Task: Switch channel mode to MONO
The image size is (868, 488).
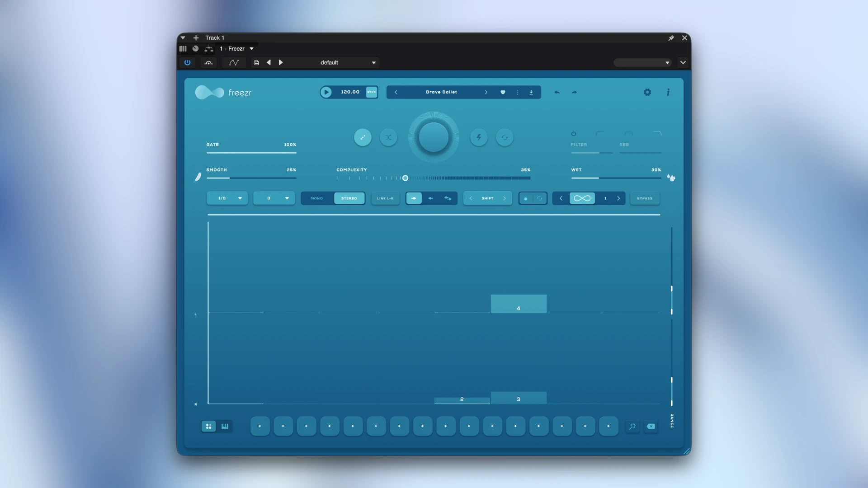Action: 317,198
